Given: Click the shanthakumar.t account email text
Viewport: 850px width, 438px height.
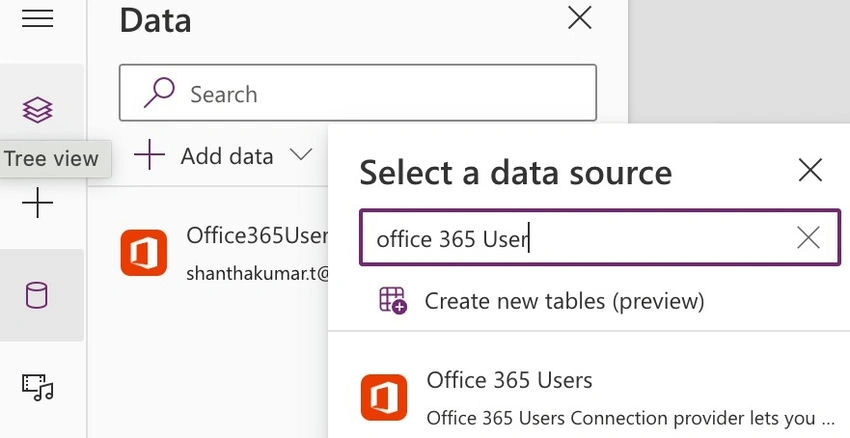Looking at the screenshot, I should coord(258,273).
